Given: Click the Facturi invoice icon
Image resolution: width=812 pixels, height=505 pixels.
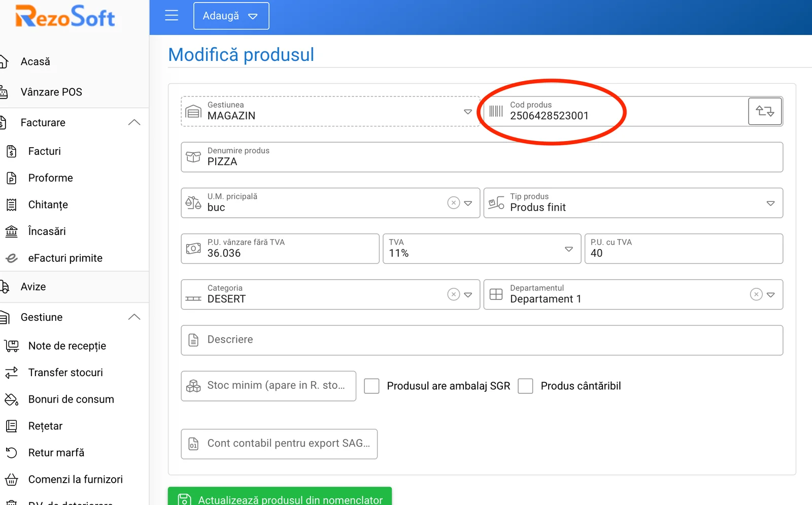Looking at the screenshot, I should tap(11, 151).
